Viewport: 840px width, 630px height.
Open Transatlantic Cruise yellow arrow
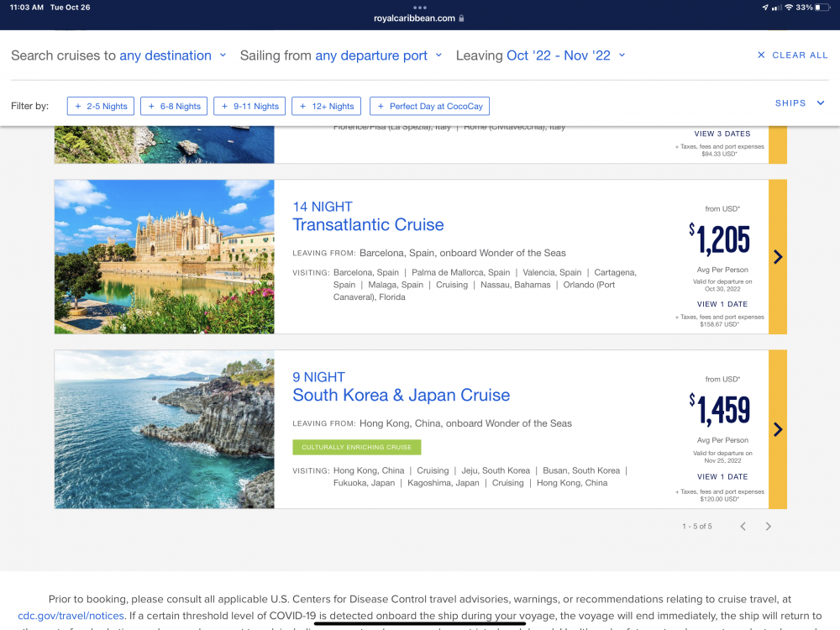coord(778,257)
